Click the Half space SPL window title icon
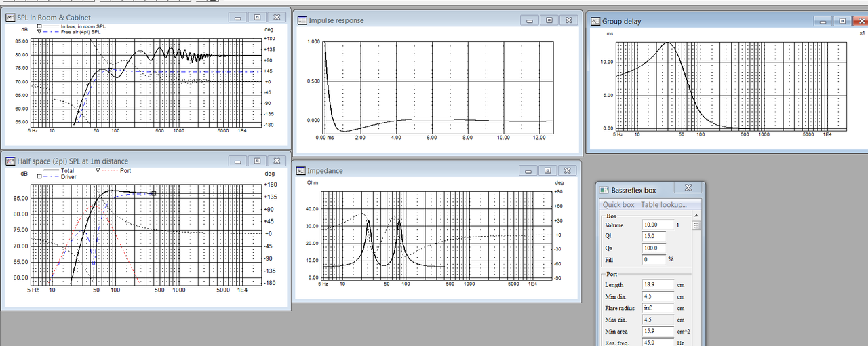Image resolution: width=868 pixels, height=346 pixels. click(x=9, y=161)
